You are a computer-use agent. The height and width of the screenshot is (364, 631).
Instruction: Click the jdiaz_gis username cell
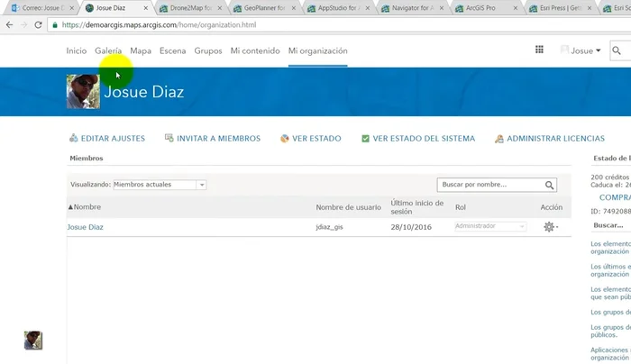pyautogui.click(x=329, y=227)
